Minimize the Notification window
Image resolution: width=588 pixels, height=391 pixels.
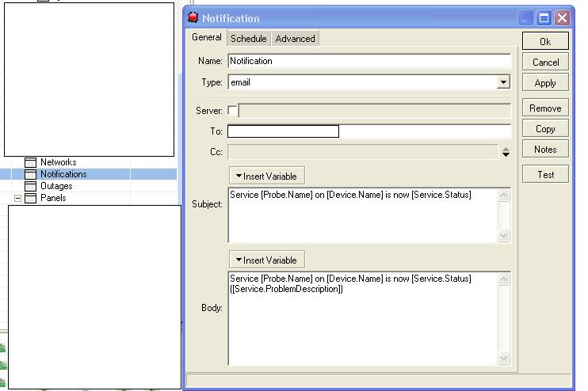click(x=525, y=18)
